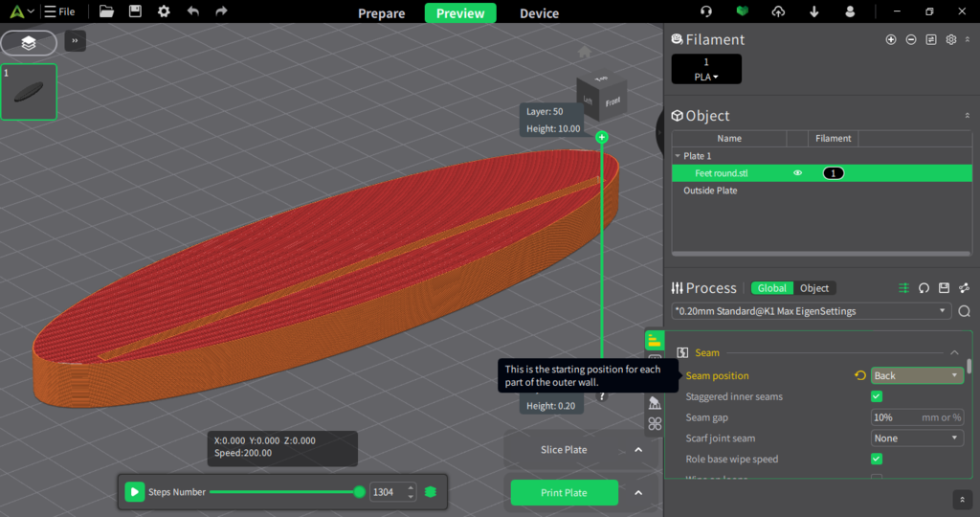Open preferences via top gear icon
This screenshot has height=517, width=980.
coord(164,11)
